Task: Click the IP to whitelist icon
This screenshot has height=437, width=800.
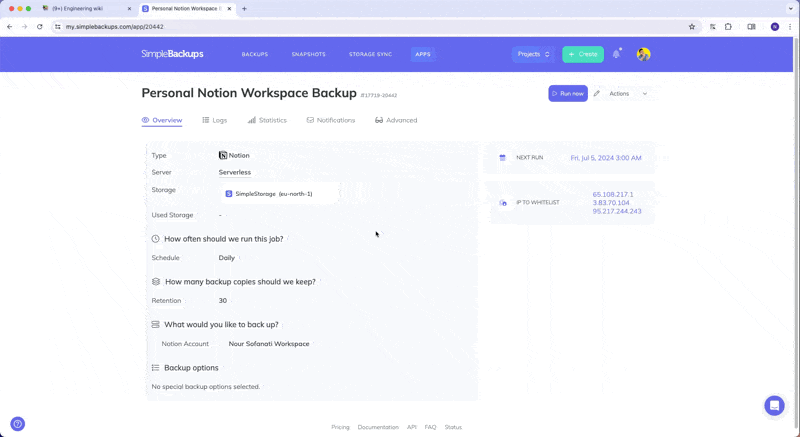Action: click(503, 203)
